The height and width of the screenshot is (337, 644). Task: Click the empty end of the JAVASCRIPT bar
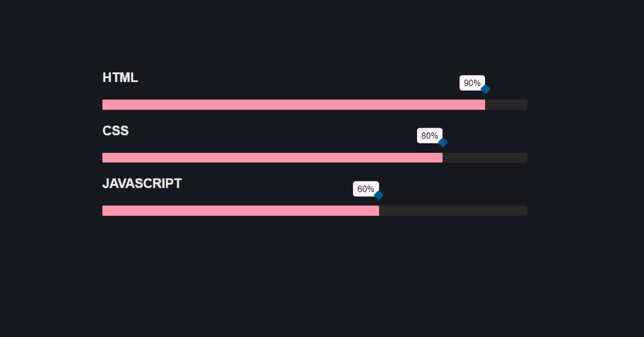[453, 210]
